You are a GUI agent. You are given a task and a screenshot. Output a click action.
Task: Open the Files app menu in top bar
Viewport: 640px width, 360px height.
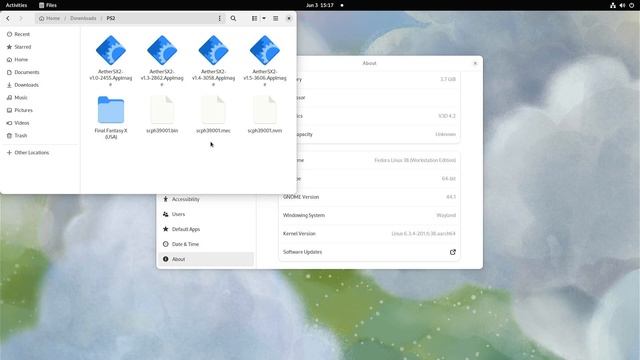pos(48,5)
